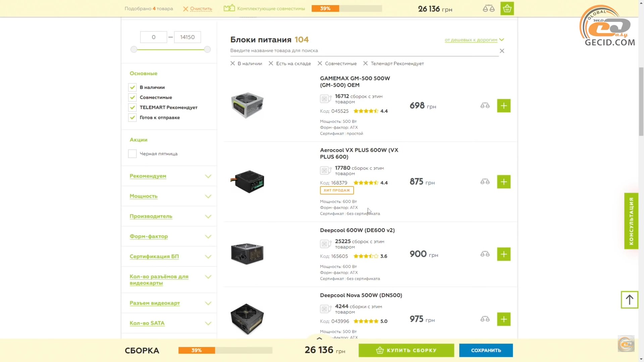Click the minimum price slider handle
The height and width of the screenshot is (362, 644).
tap(134, 50)
